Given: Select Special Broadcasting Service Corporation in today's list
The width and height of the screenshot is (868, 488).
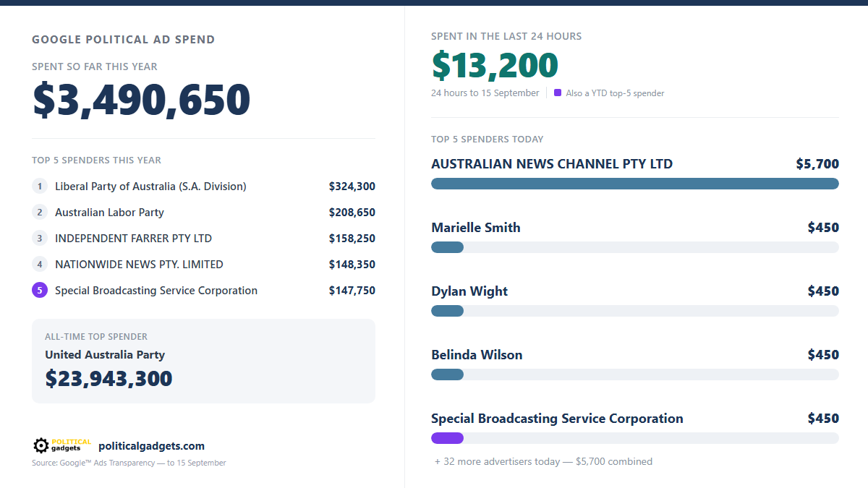Looking at the screenshot, I should click(557, 419).
